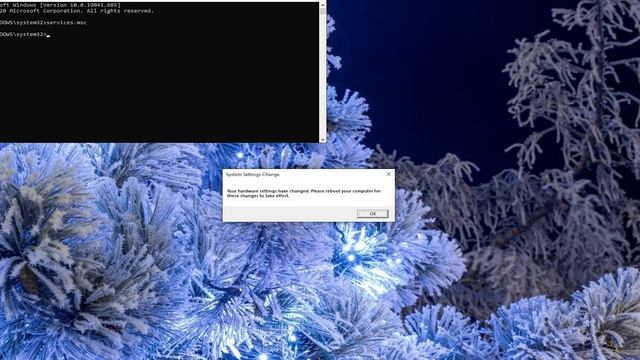This screenshot has height=360, width=640.
Task: Click the command prompt scrollbar up arrow
Action: (x=322, y=5)
